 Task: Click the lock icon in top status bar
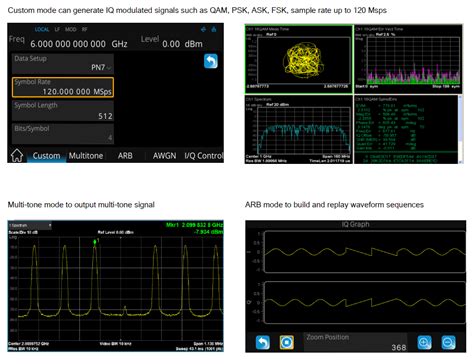214,29
